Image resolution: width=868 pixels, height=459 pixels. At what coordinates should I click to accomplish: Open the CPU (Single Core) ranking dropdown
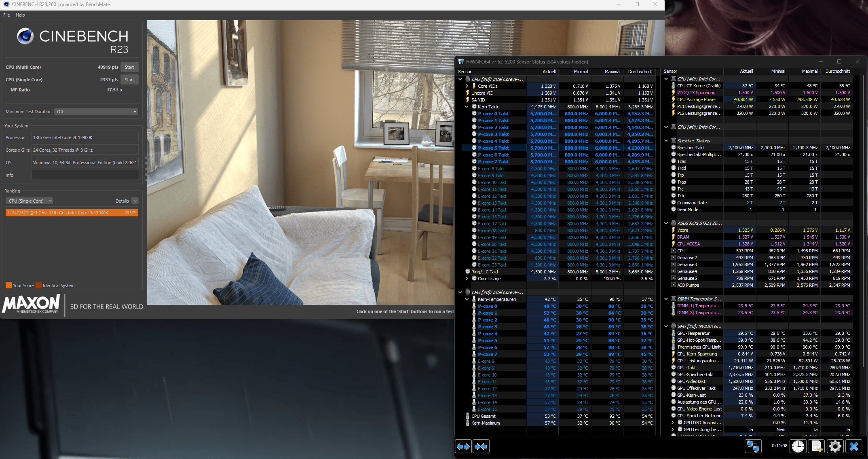click(x=30, y=201)
